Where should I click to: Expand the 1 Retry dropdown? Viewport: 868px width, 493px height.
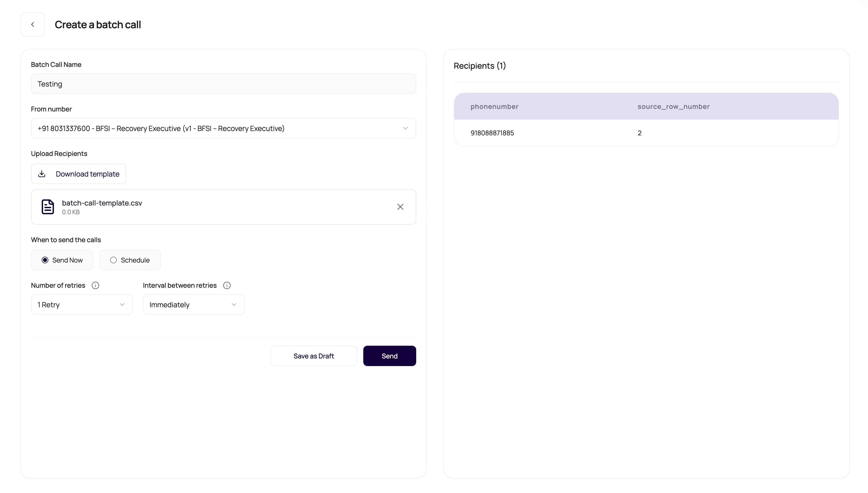click(82, 304)
